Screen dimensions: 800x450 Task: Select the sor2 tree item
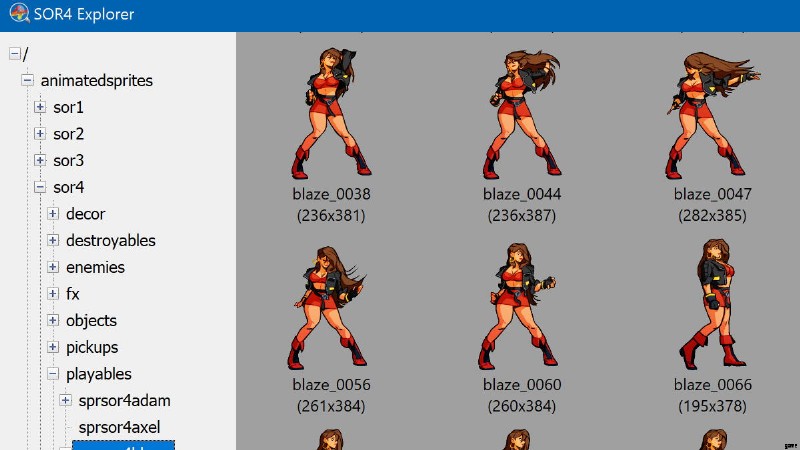68,134
